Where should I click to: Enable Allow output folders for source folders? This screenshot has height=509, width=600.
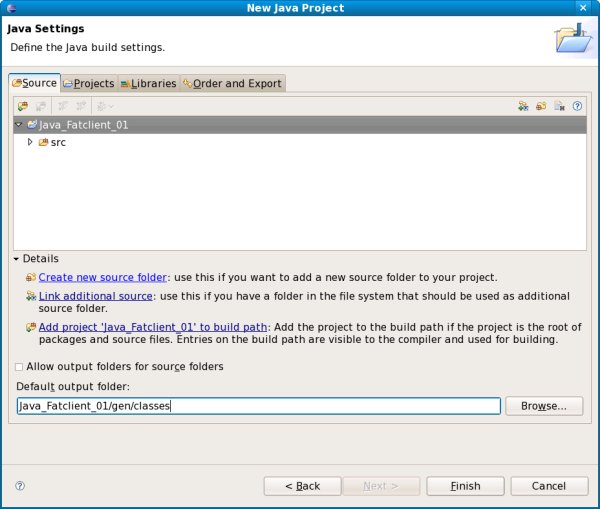pos(19,367)
